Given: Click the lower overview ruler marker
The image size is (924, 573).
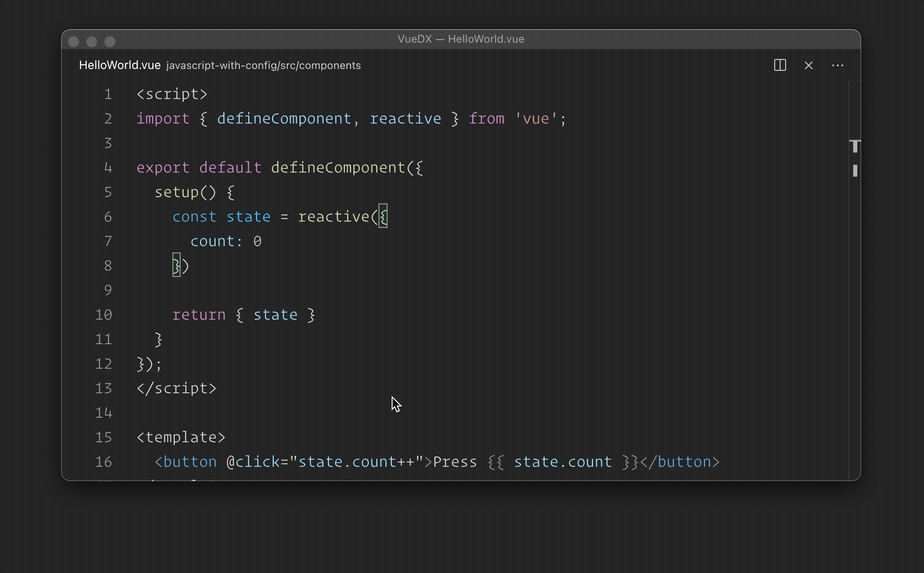Looking at the screenshot, I should pyautogui.click(x=855, y=171).
